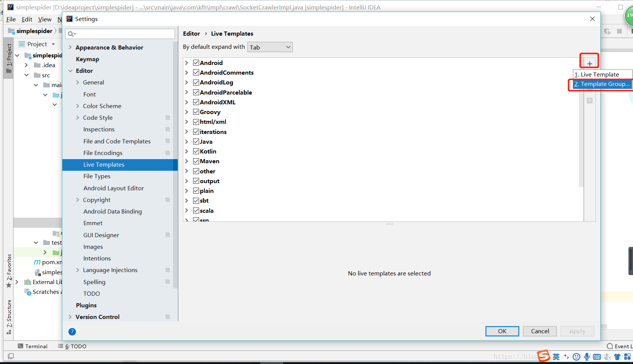Click the .idea folder icon in project tree

click(37, 65)
